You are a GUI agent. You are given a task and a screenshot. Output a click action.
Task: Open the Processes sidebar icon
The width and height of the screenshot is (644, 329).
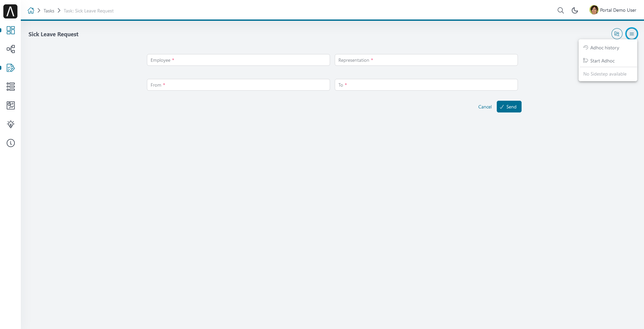11,49
